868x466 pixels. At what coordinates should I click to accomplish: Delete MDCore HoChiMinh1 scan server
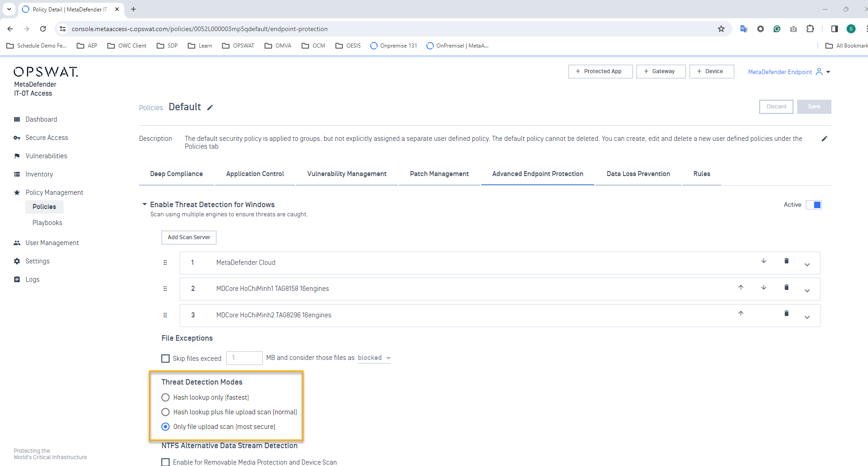787,287
